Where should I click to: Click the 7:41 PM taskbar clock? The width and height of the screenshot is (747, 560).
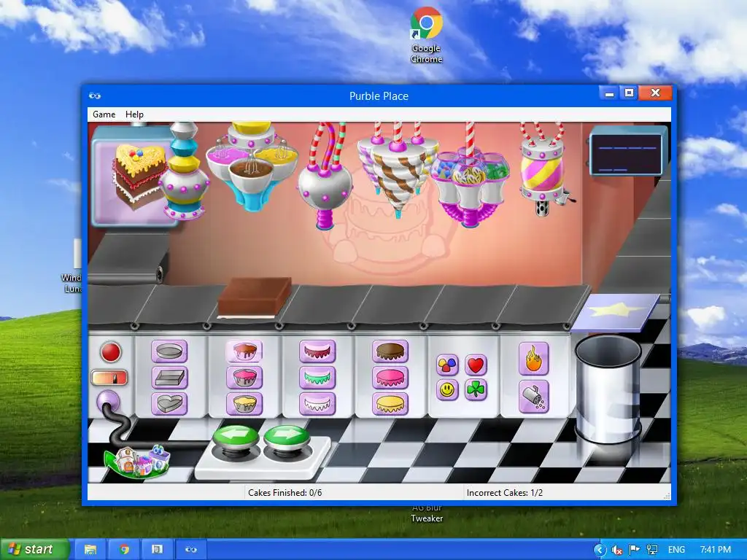pyautogui.click(x=715, y=550)
